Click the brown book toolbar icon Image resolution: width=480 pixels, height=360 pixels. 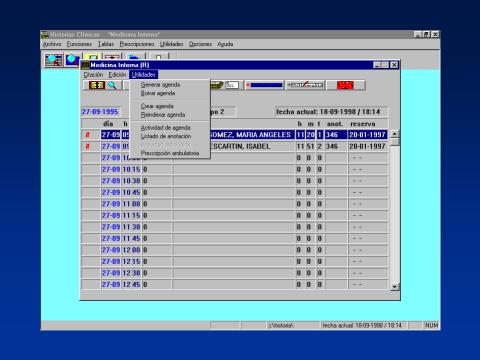coord(97,85)
